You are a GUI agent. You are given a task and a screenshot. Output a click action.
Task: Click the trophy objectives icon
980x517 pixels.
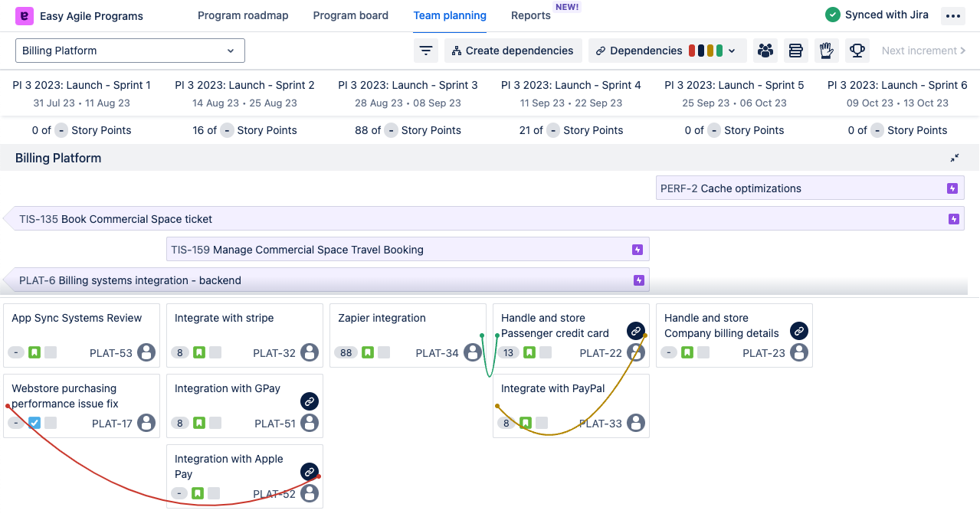coord(857,51)
